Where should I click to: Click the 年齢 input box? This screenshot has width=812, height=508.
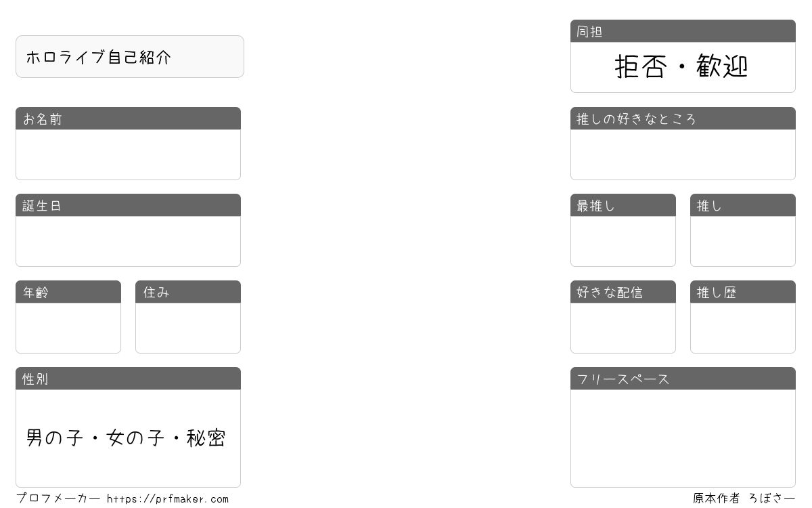[68, 328]
